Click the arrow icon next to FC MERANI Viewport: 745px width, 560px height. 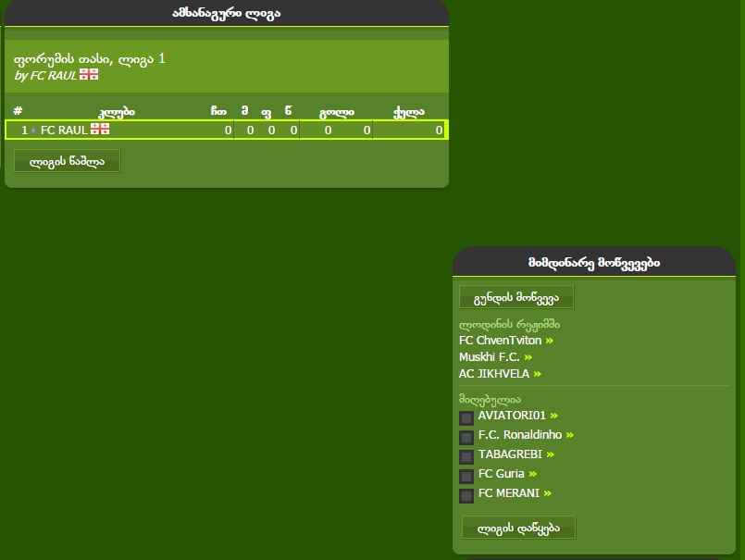click(548, 494)
